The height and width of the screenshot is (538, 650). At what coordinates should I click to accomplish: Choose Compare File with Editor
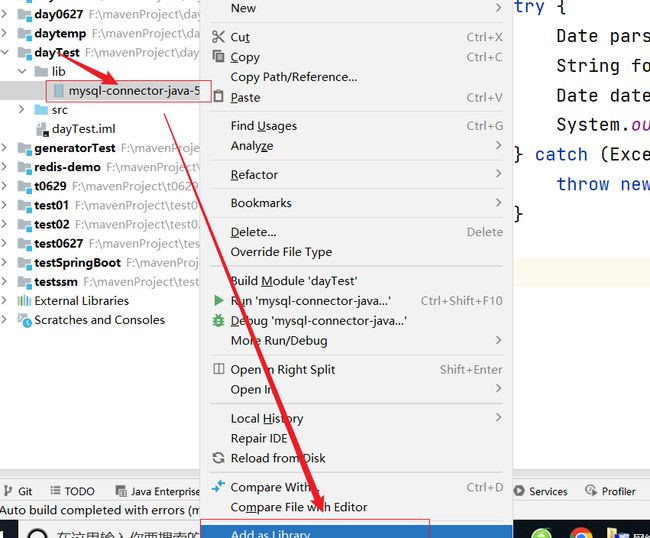point(357,507)
